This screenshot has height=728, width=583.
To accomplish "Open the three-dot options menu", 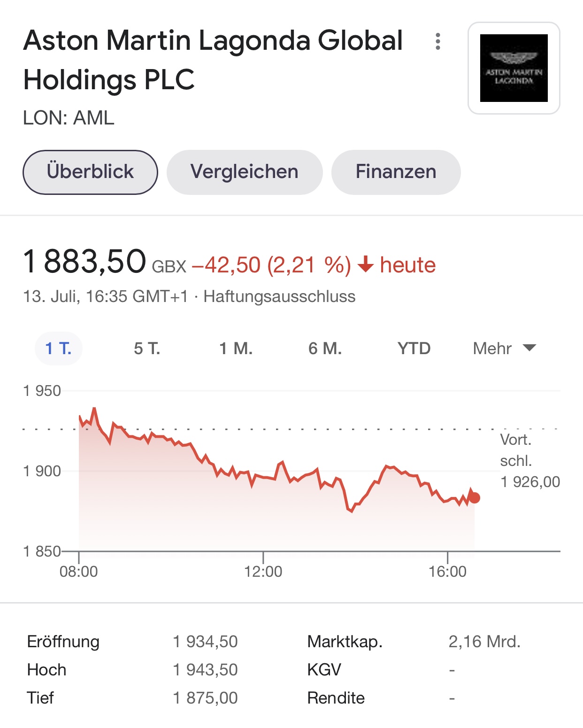I will click(x=437, y=41).
